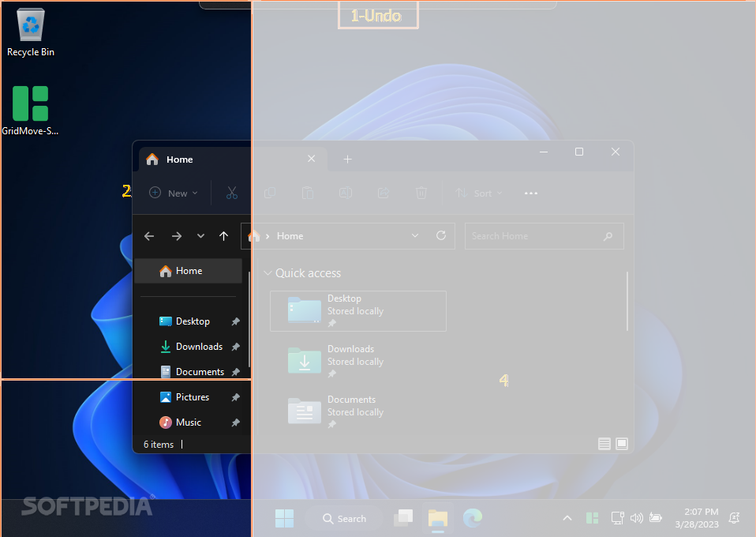Open the Sort dropdown menu

point(479,193)
